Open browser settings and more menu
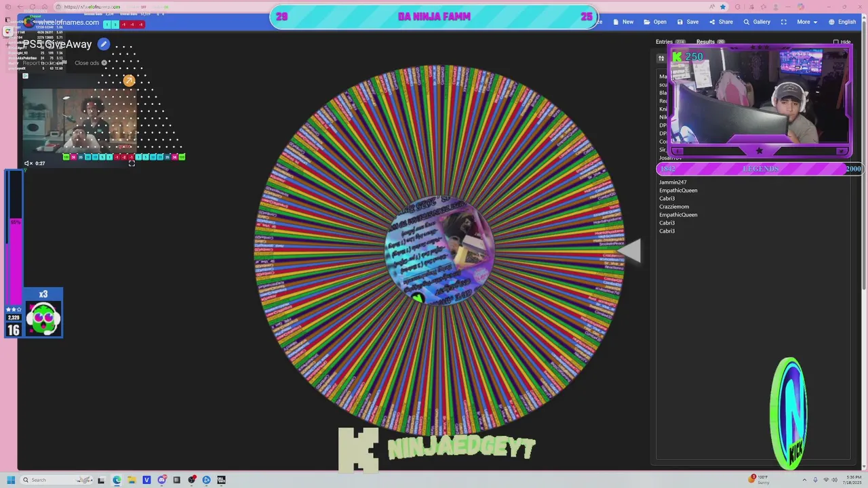The height and width of the screenshot is (488, 868). pos(788,7)
